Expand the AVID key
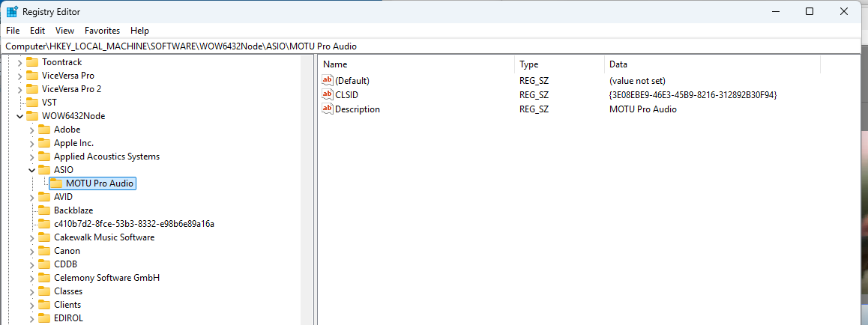The height and width of the screenshot is (325, 868). point(32,198)
